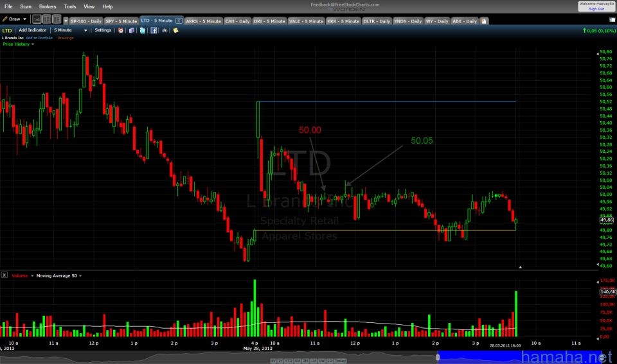Select the 5Y zoom range button
Screen dimensions: 617x364
[x=273, y=361]
